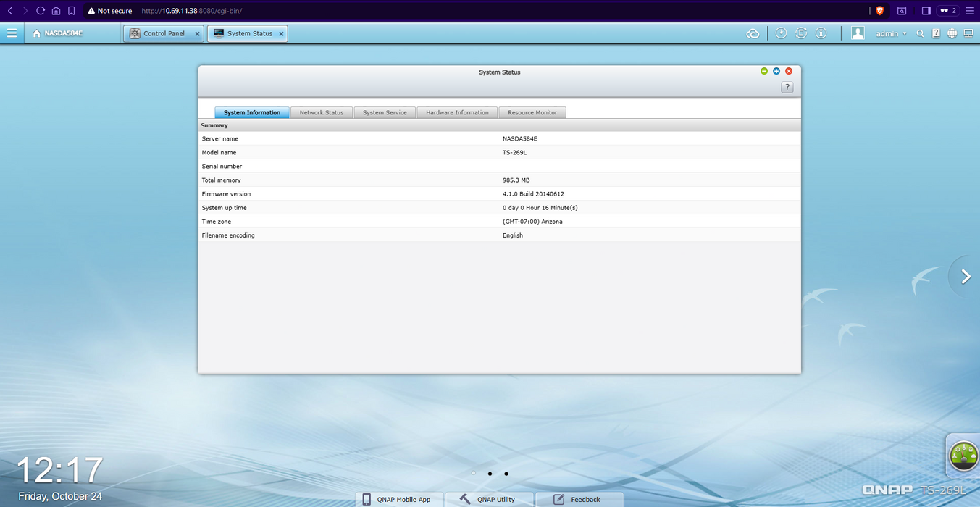The width and height of the screenshot is (980, 507).
Task: Open the Hardware Information tab
Action: click(x=457, y=112)
